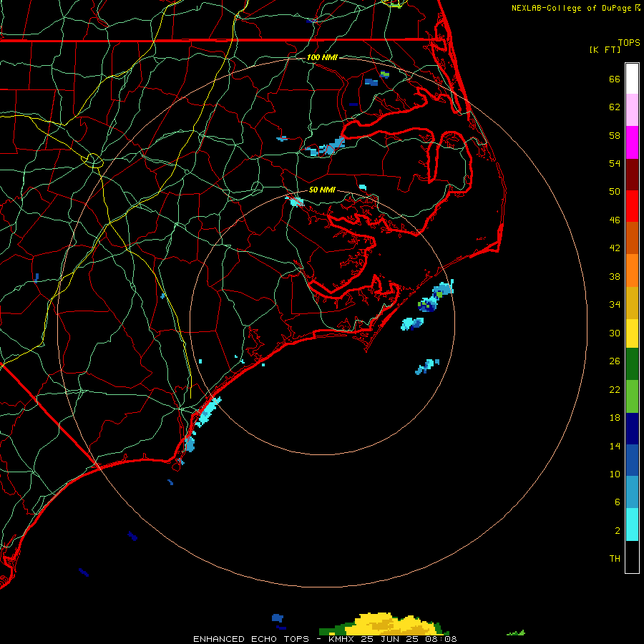Click the 6 legend value
Image resolution: width=644 pixels, height=644 pixels.
pyautogui.click(x=618, y=502)
